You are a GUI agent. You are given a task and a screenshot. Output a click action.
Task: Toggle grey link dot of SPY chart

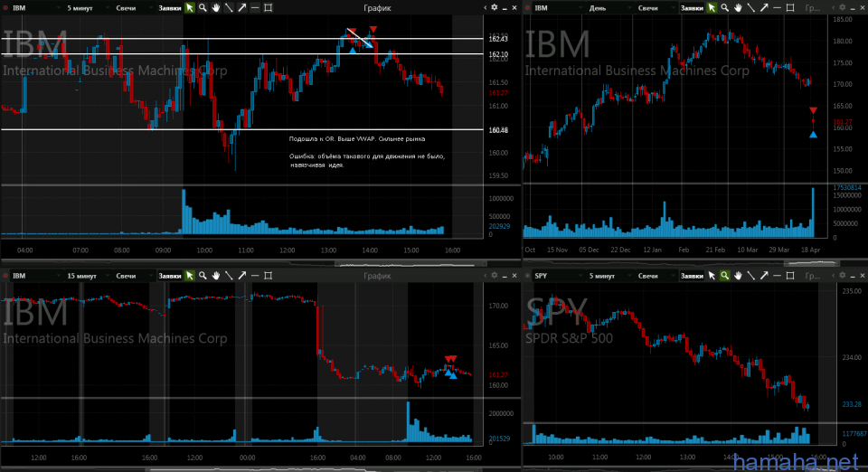[527, 276]
